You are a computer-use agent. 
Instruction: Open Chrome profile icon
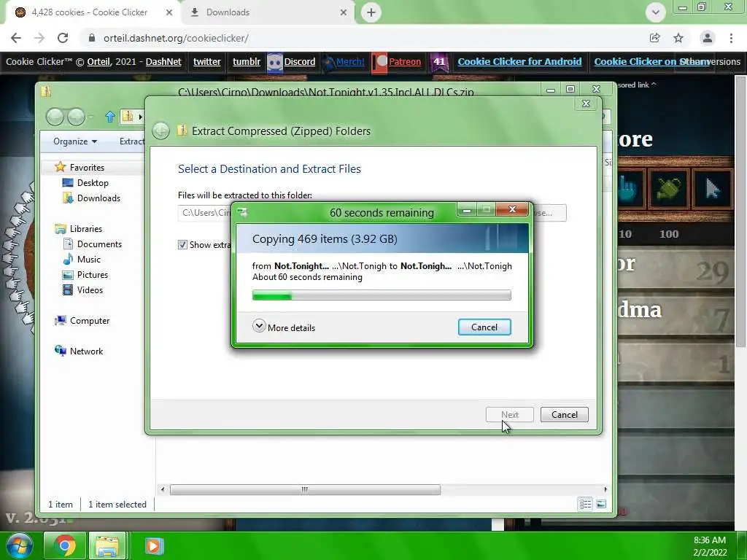[x=708, y=38]
